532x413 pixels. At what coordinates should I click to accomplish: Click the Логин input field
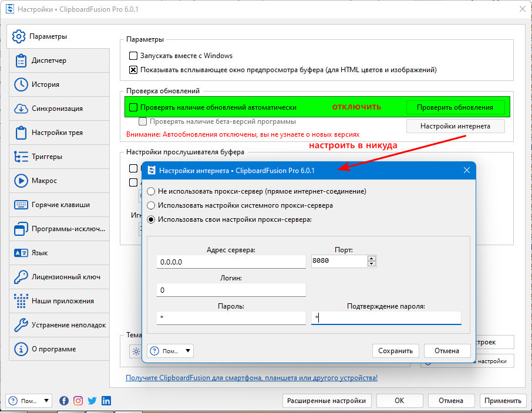pos(231,290)
